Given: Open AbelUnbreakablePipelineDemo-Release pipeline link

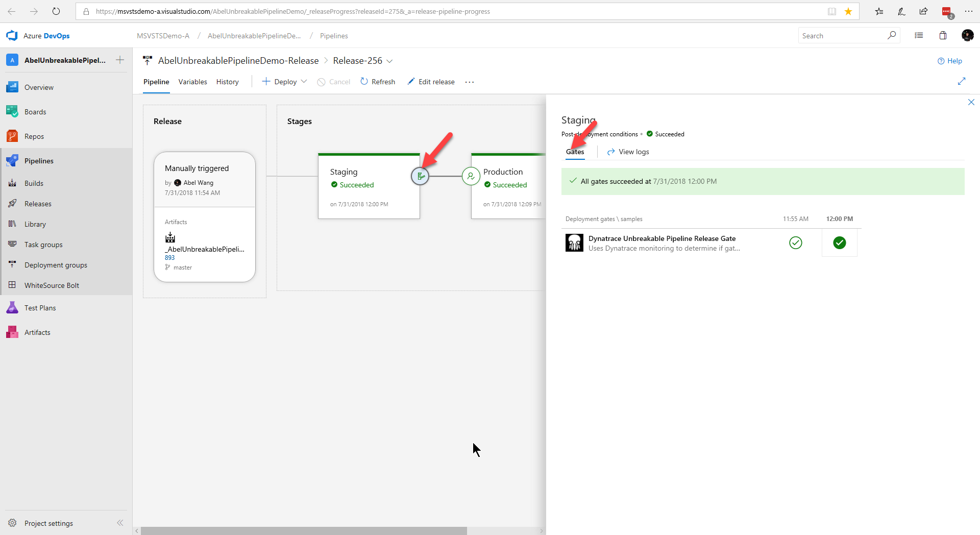Looking at the screenshot, I should 238,61.
